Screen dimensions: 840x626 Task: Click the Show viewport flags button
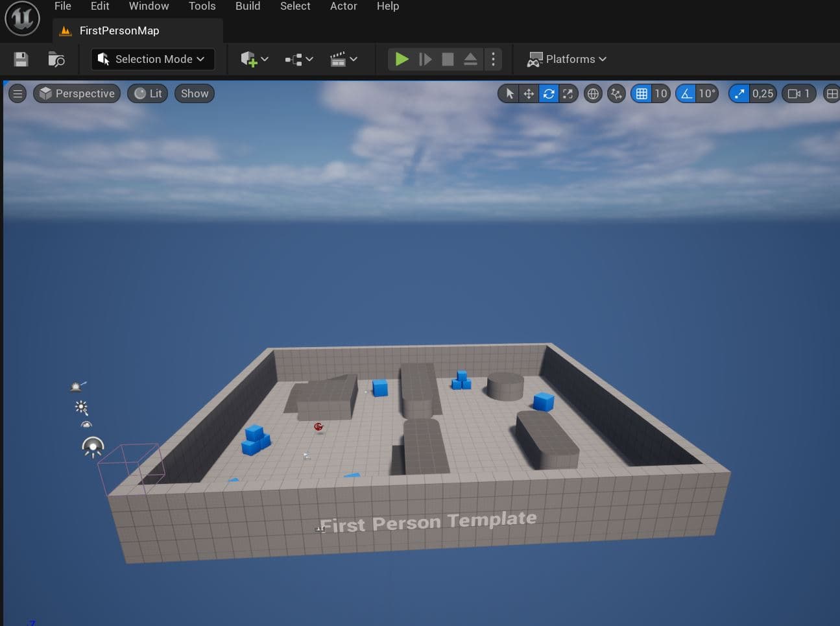point(195,93)
